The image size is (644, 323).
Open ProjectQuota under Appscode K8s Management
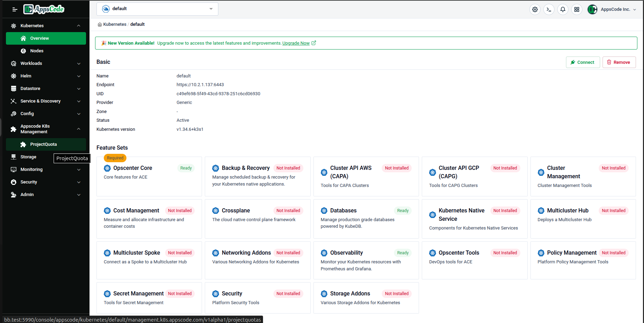point(43,144)
